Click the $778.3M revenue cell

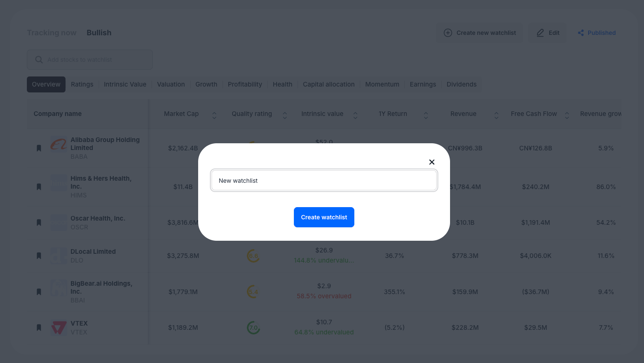pyautogui.click(x=465, y=256)
